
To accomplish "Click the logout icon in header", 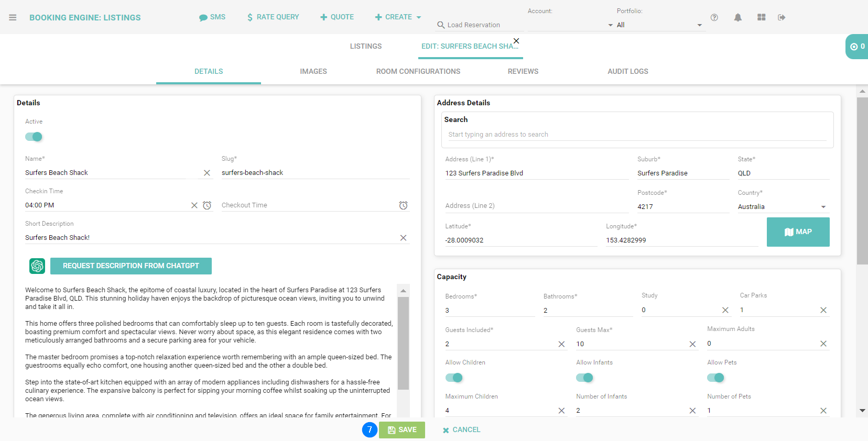I will pos(782,17).
